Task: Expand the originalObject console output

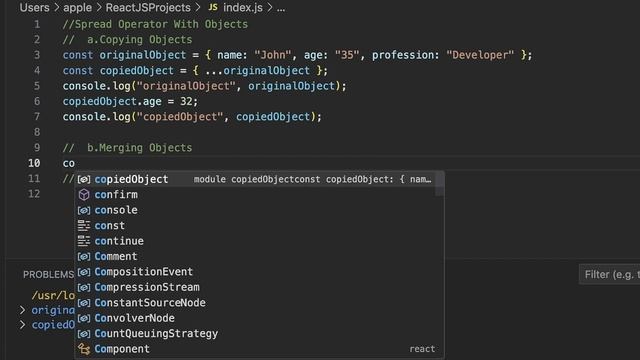Action: [x=22, y=311]
